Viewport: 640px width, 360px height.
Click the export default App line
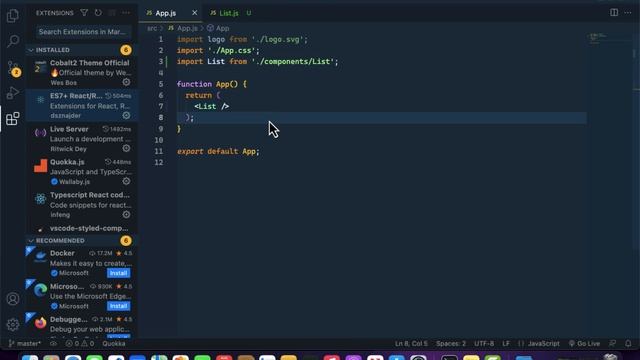click(218, 151)
